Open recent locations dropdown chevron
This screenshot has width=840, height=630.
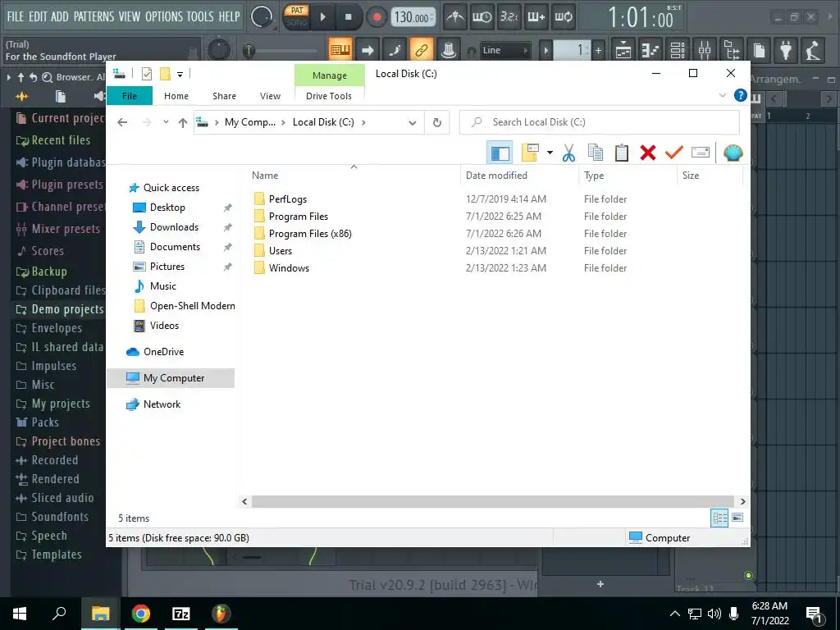coord(166,122)
